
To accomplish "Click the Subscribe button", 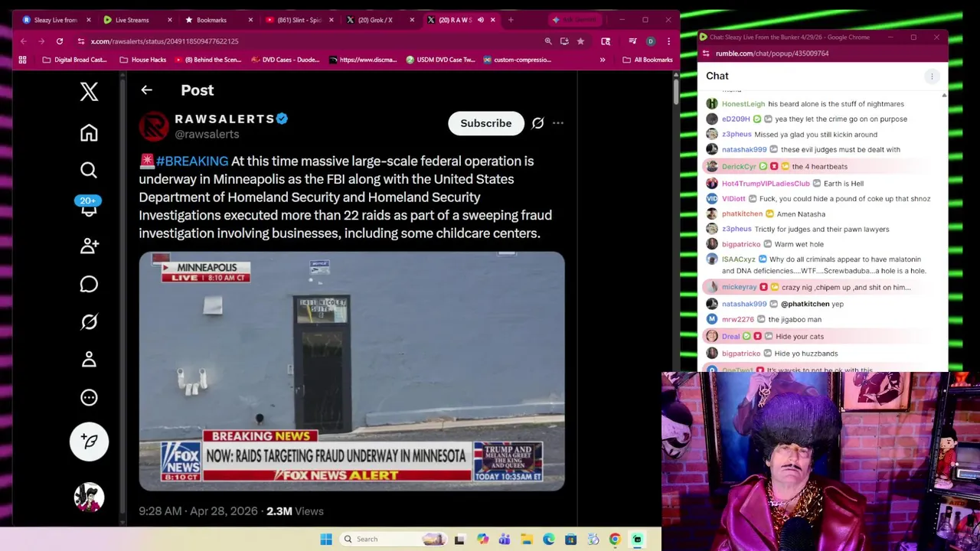I will 486,123.
